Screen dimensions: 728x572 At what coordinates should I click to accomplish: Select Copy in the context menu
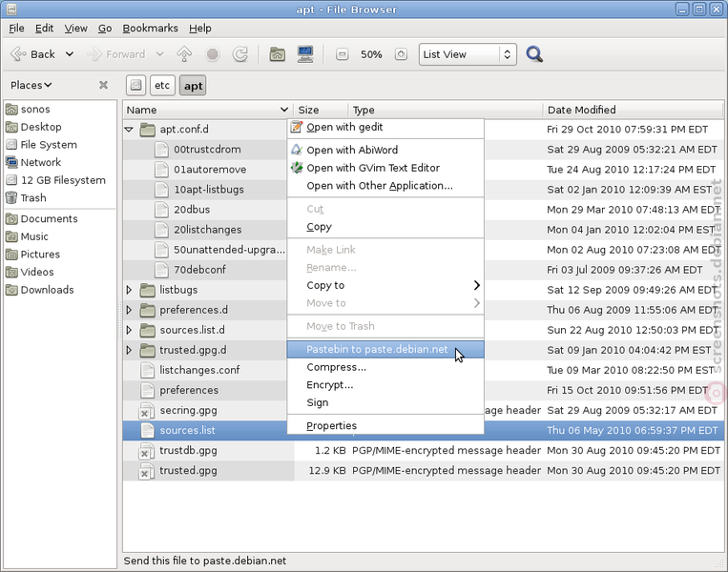(385, 227)
